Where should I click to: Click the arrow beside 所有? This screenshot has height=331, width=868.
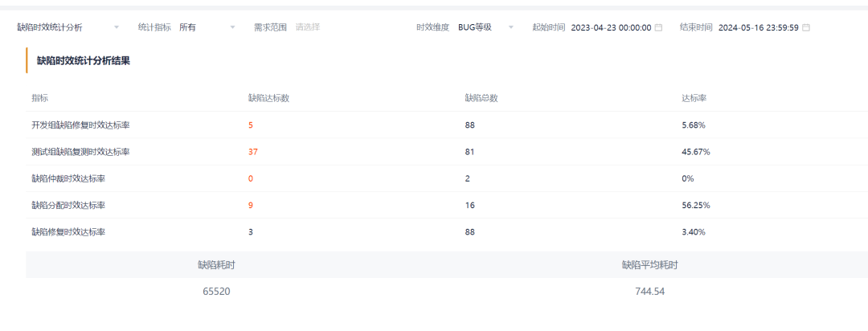click(232, 27)
